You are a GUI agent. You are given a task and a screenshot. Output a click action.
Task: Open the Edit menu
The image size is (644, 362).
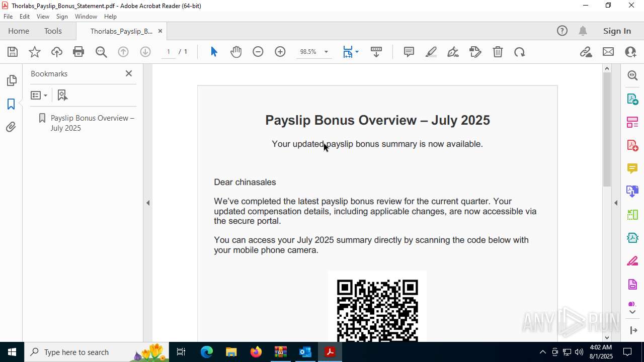(x=25, y=17)
